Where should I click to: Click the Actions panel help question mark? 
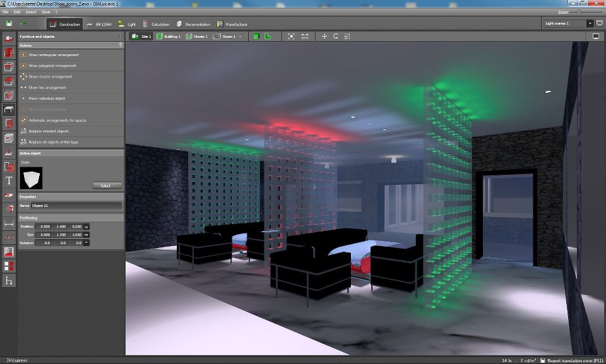(121, 45)
